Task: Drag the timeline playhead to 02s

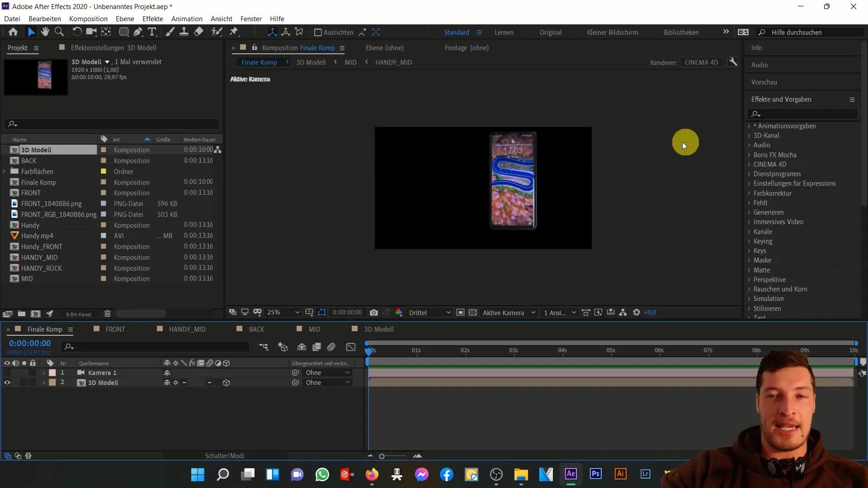Action: (466, 350)
